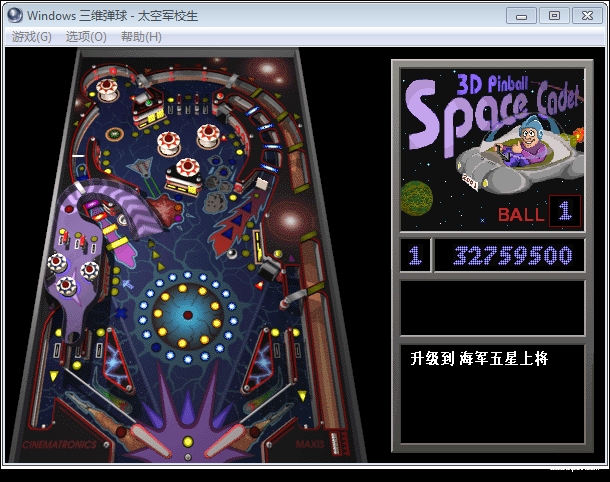
Task: Click the MAXIS label on the table
Action: (x=310, y=444)
